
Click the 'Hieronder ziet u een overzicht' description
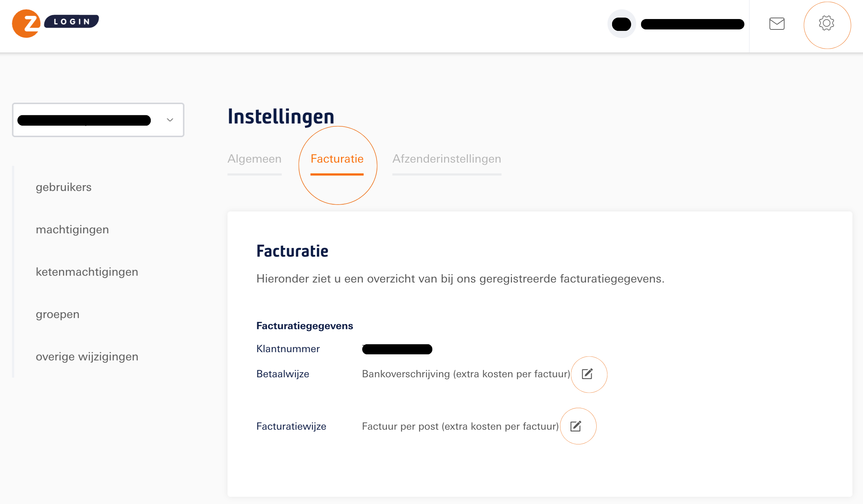click(x=460, y=279)
